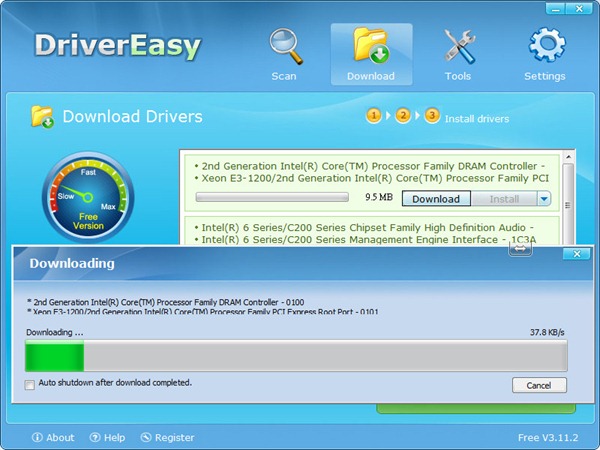
Task: Click the 2nd Generation Intel DRAM Controller entry
Action: [x=370, y=166]
